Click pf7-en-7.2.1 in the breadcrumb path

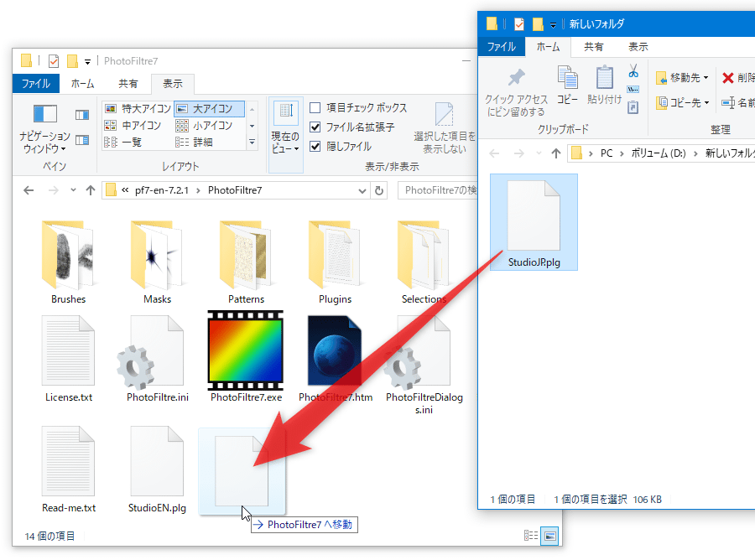[162, 190]
